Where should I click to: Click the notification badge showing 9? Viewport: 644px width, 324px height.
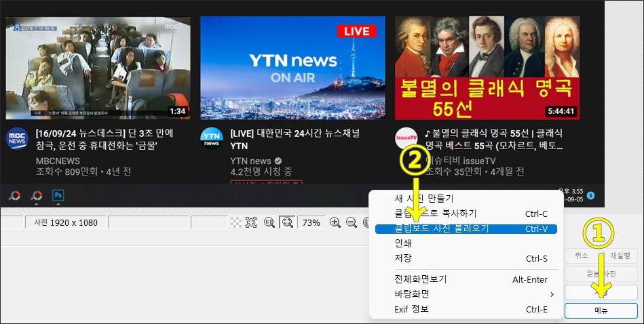[x=591, y=196]
